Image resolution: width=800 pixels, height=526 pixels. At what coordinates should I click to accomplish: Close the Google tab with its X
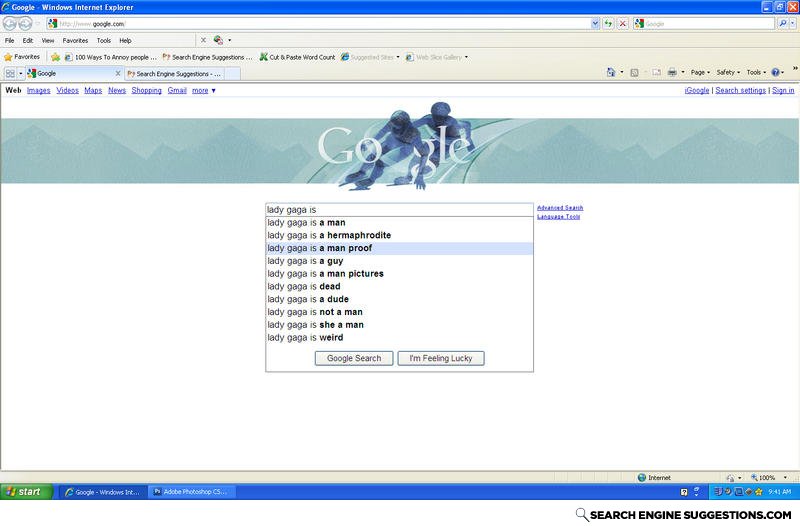click(x=118, y=73)
